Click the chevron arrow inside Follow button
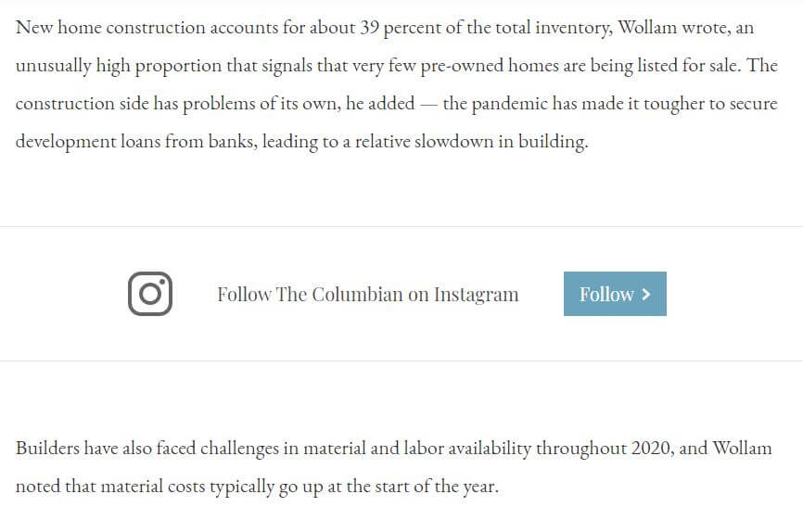 [646, 295]
